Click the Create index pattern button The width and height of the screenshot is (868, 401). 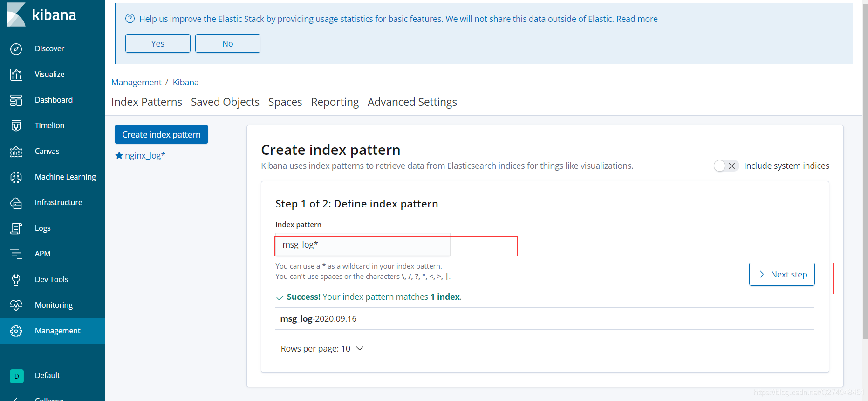(x=161, y=134)
